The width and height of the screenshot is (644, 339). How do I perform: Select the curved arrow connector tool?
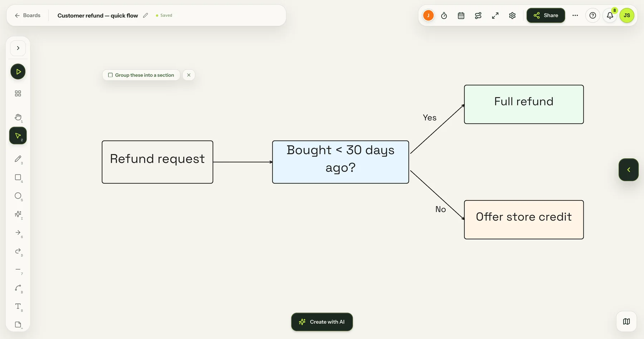click(18, 251)
